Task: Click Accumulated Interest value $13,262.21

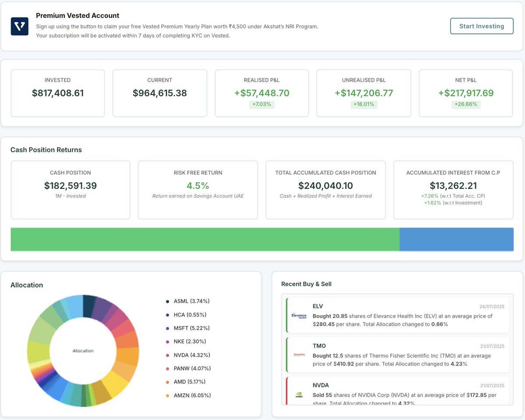Action: (453, 186)
